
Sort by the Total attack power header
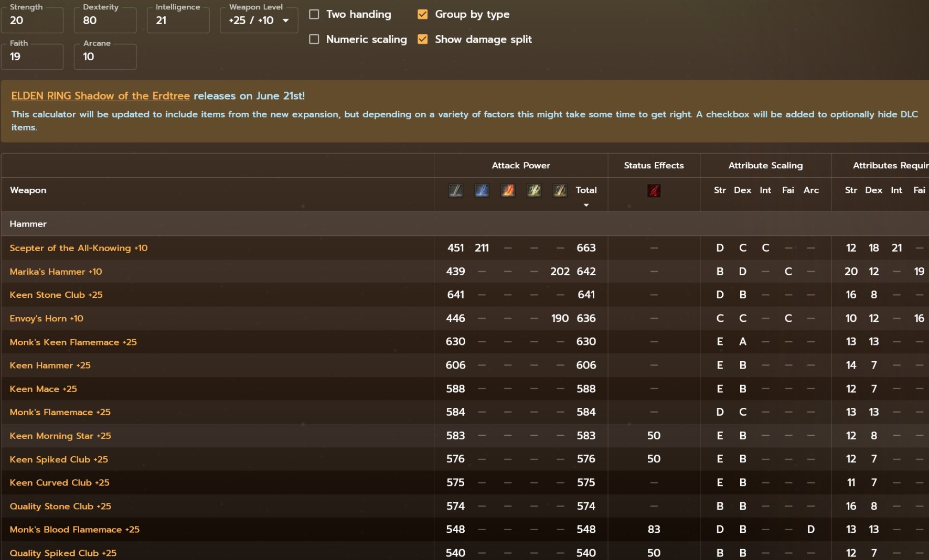[x=586, y=190]
